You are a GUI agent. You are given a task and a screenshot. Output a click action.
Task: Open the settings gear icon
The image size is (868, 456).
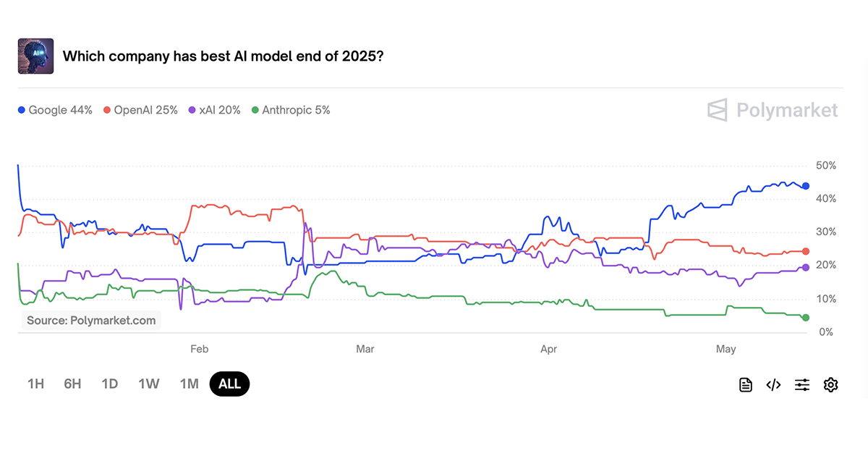(x=830, y=384)
